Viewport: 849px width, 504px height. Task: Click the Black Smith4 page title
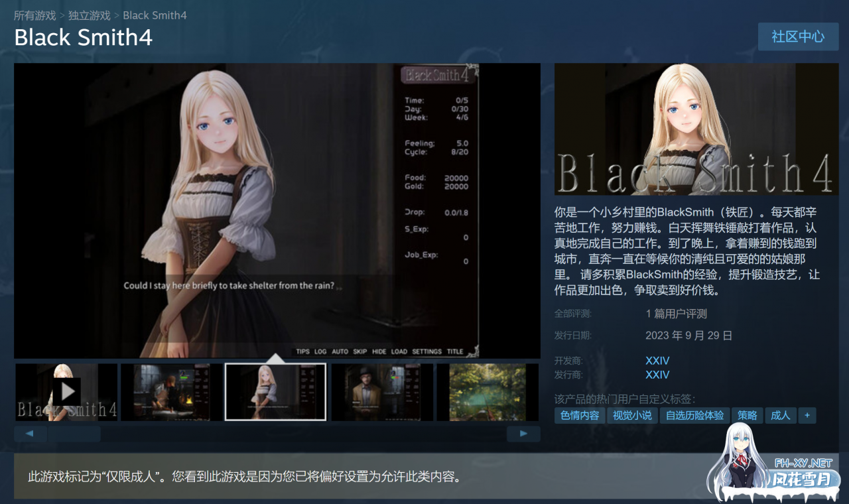click(84, 38)
